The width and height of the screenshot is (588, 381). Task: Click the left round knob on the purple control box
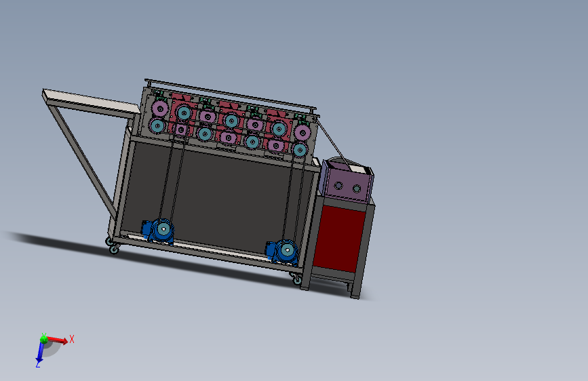tap(338, 186)
